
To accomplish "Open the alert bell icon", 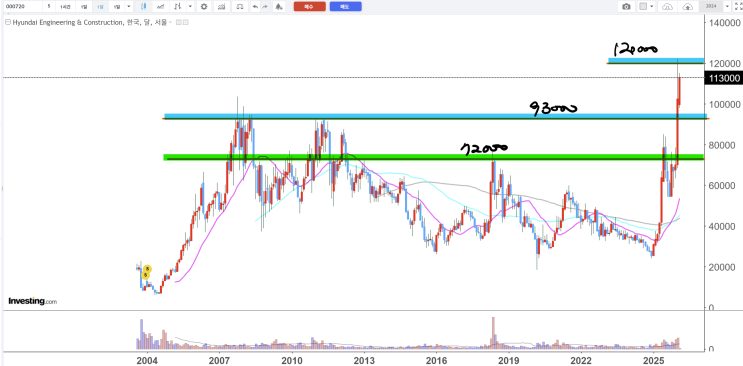I will click(x=280, y=7).
